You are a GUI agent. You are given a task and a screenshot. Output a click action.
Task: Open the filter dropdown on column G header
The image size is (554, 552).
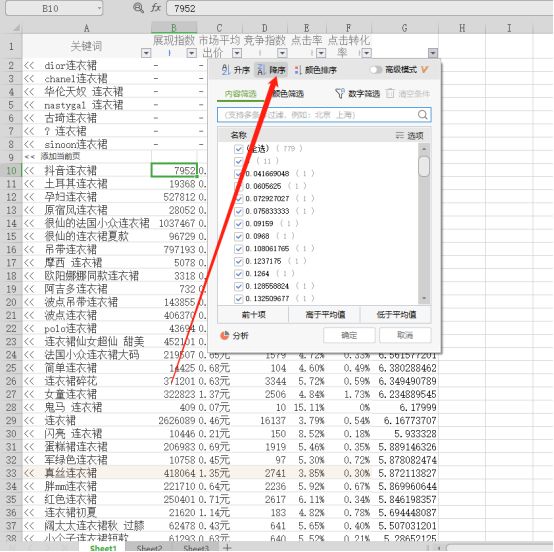click(x=433, y=53)
